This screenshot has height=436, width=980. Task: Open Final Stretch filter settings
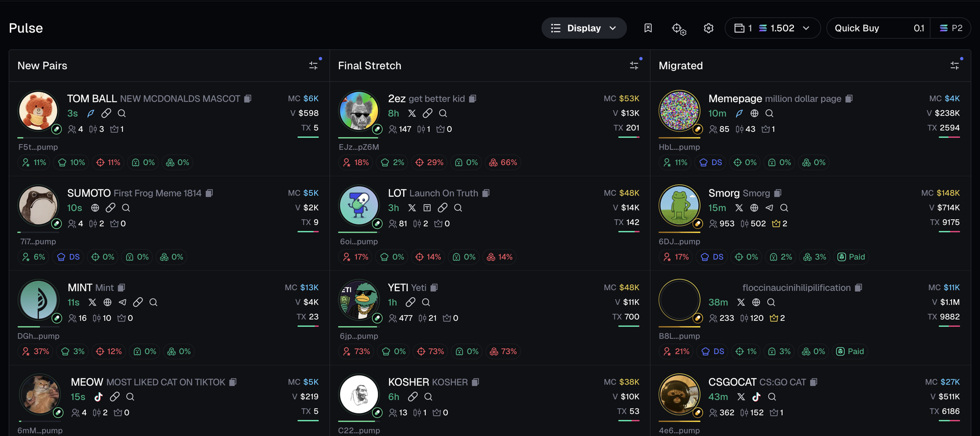pyautogui.click(x=634, y=65)
